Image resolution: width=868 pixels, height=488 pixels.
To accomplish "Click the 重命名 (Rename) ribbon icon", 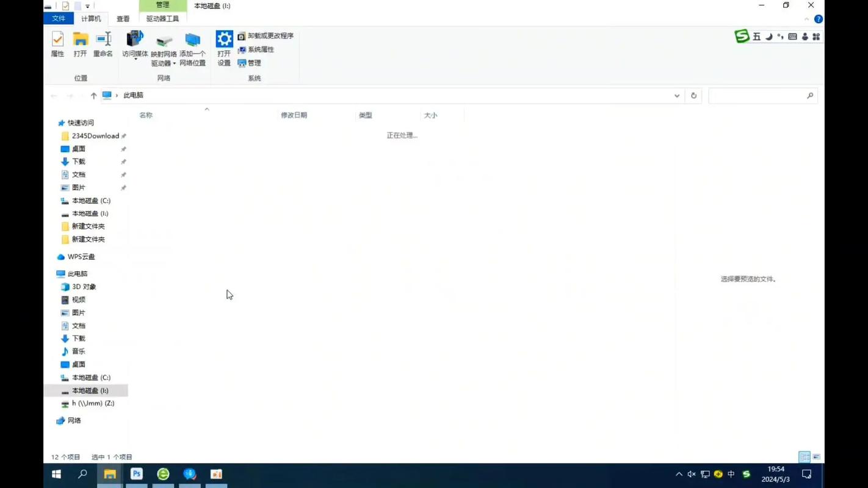I will [x=103, y=45].
